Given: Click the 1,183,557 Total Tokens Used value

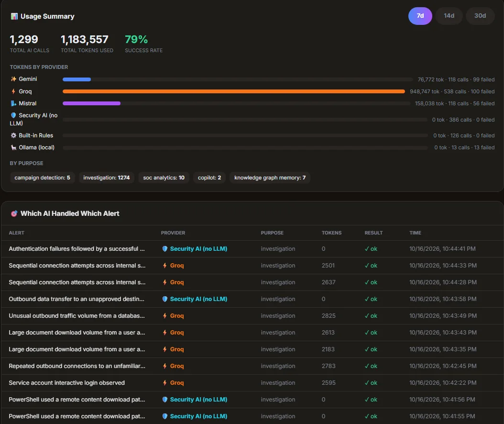Looking at the screenshot, I should click(85, 39).
